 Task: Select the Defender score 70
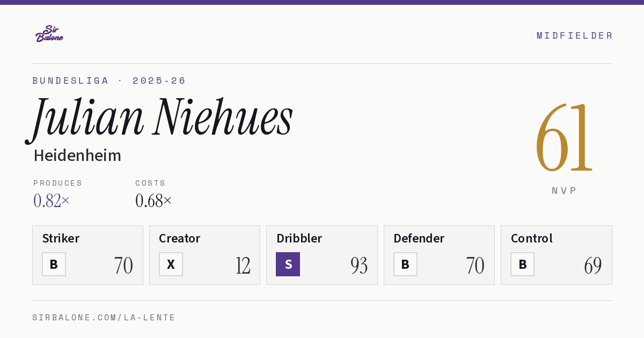[x=475, y=266]
